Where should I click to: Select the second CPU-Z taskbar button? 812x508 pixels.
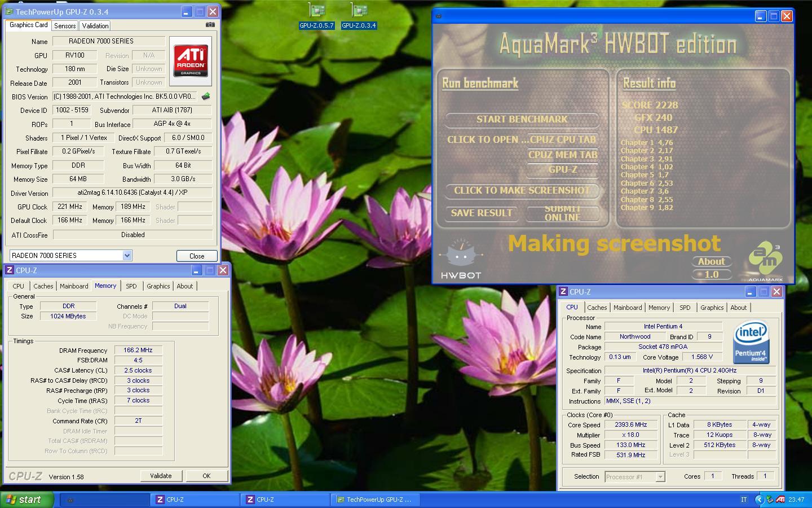pos(286,500)
